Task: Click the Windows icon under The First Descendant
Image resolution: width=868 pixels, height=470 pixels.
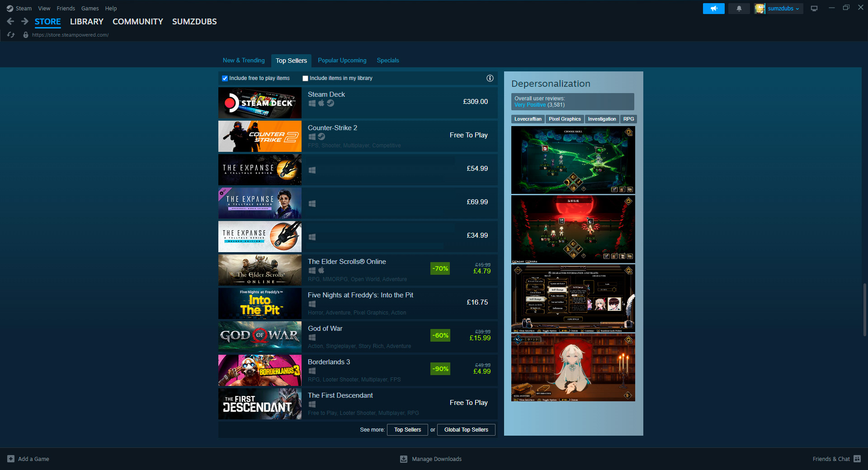Action: [312, 404]
